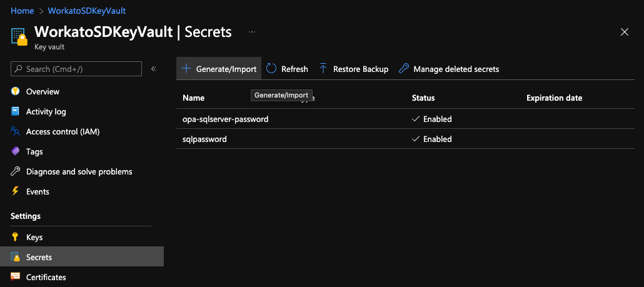Open Certificates in sidebar
Screen dimensions: 644x287
tap(46, 277)
